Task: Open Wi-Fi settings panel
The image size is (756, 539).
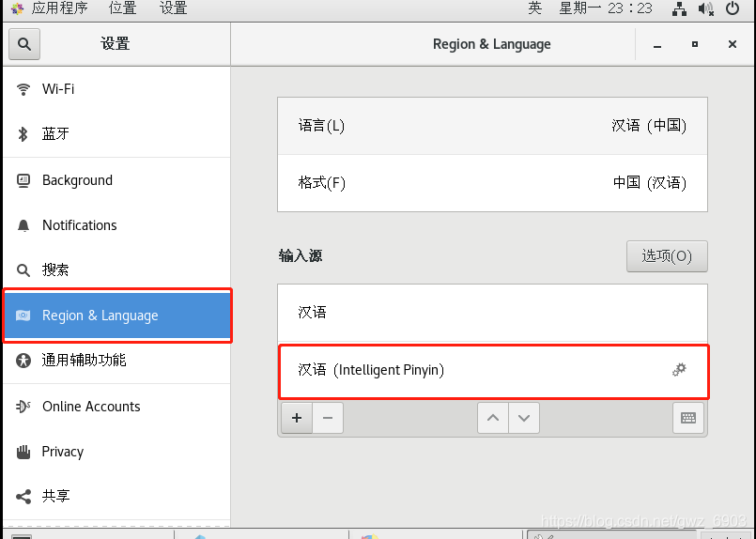Action: [116, 89]
